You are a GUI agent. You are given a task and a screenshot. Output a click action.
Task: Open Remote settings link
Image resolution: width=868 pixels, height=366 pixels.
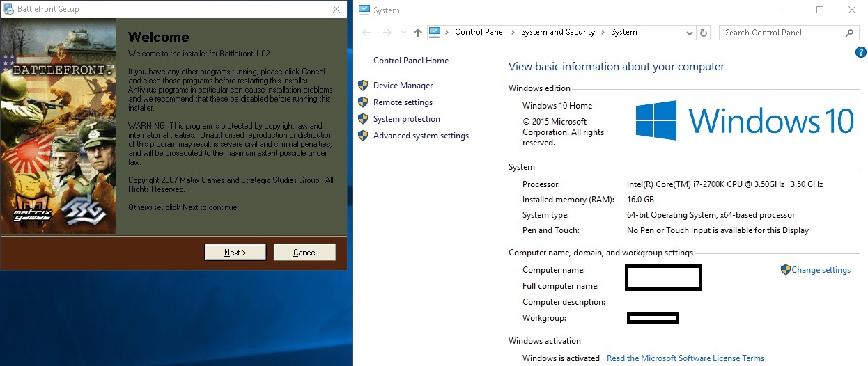403,102
